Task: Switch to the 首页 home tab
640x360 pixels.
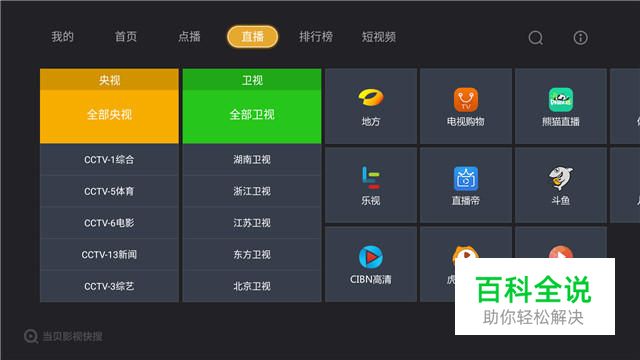Action: tap(126, 37)
